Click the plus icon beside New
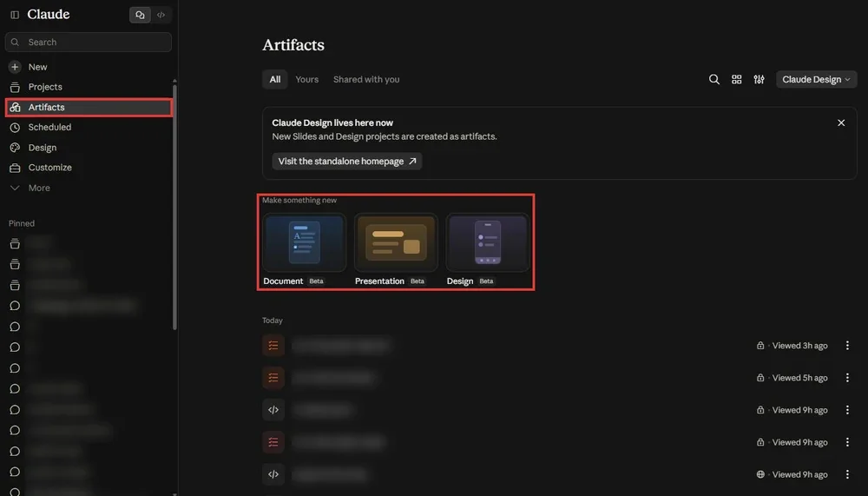Screen dimensions: 868x496 tap(15, 67)
